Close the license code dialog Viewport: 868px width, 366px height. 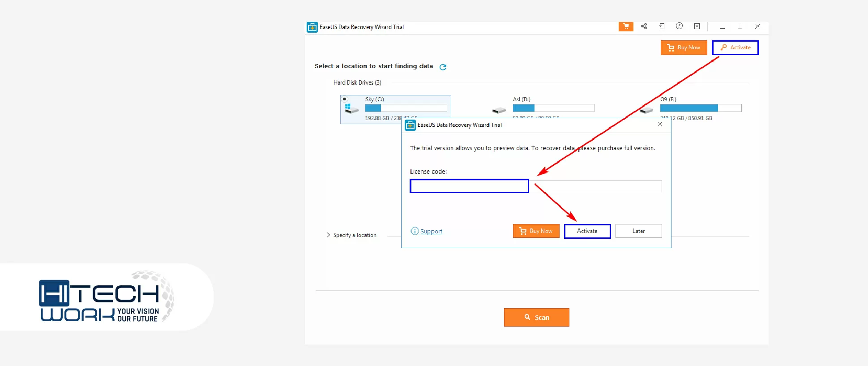tap(660, 125)
